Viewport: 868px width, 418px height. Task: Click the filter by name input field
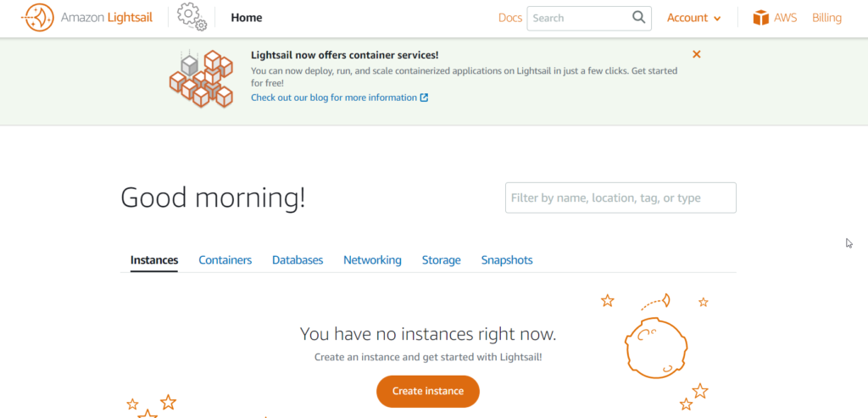620,198
